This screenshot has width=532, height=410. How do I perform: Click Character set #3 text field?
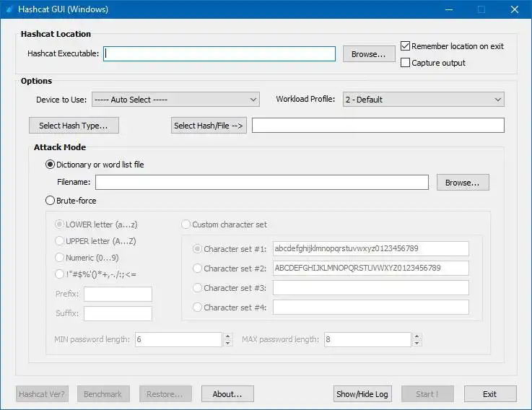(371, 288)
